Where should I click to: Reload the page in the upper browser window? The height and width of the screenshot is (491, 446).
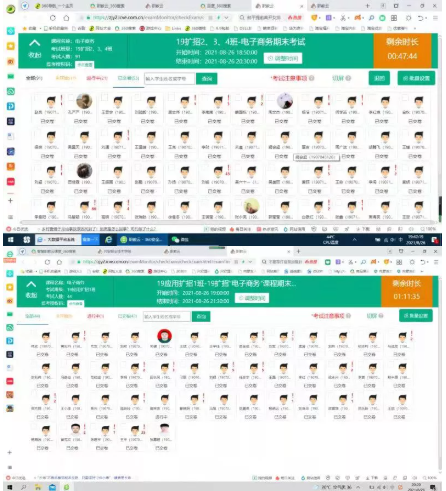[x=53, y=18]
